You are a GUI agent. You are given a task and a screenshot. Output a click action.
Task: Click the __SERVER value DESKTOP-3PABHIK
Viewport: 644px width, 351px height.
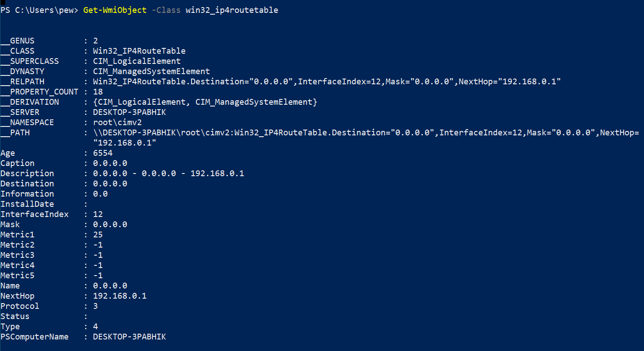129,112
